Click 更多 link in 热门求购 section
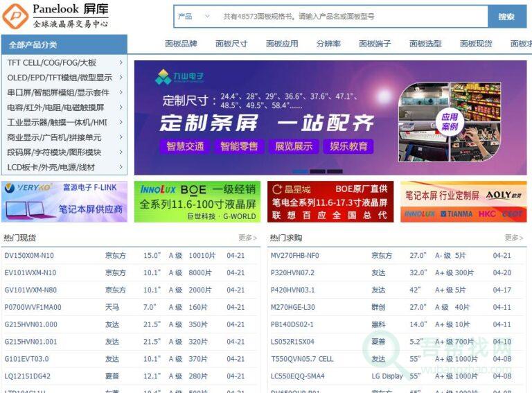532x393 pixels. 513,238
